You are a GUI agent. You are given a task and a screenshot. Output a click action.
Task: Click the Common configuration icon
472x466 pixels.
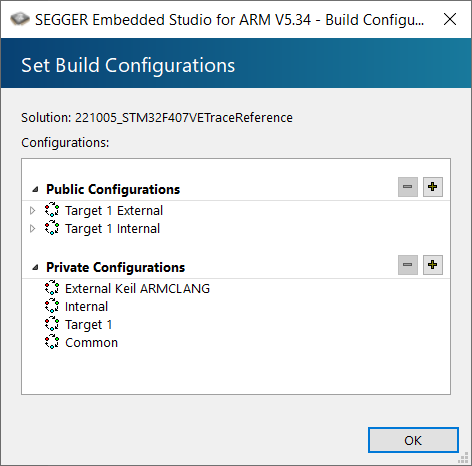tap(52, 342)
